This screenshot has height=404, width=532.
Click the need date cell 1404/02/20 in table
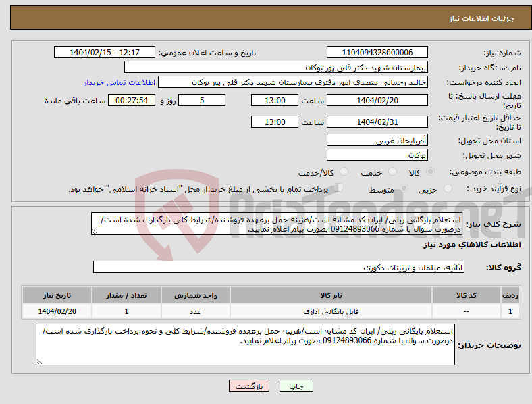[57, 311]
